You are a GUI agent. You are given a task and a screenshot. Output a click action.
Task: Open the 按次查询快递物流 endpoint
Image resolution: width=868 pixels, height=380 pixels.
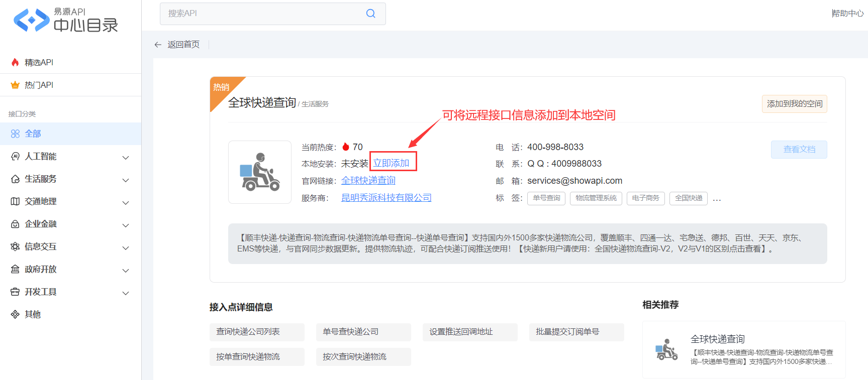pos(363,357)
